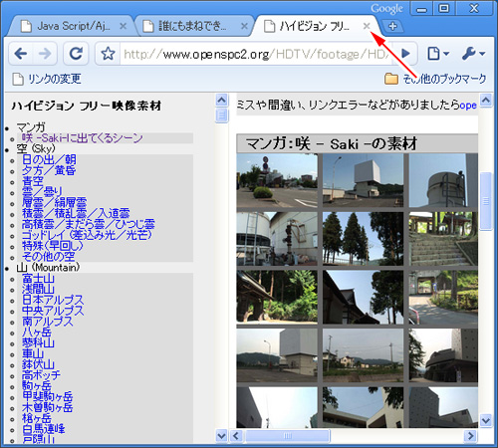Open the 八ヶ岳 link
The width and height of the screenshot is (498, 448).
tap(37, 333)
